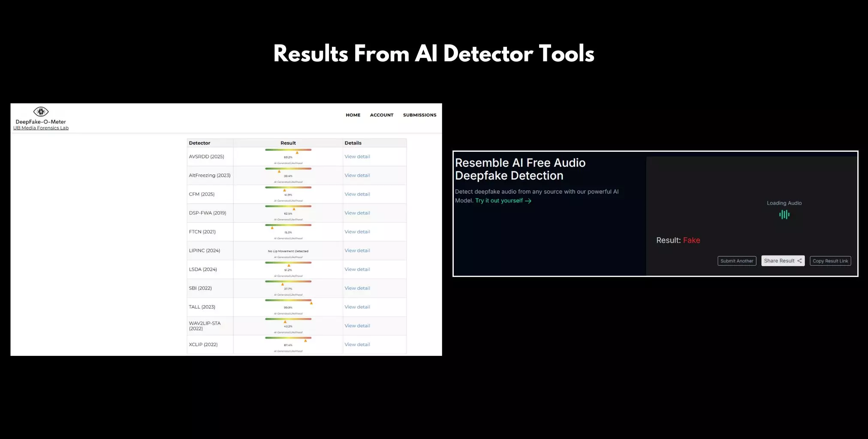View detail for SBI (2022)
The image size is (868, 439).
pyautogui.click(x=357, y=288)
